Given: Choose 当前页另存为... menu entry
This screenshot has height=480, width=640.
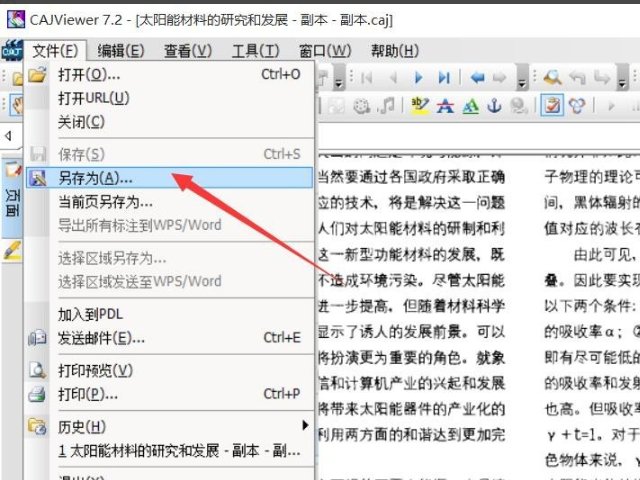Looking at the screenshot, I should [169, 202].
